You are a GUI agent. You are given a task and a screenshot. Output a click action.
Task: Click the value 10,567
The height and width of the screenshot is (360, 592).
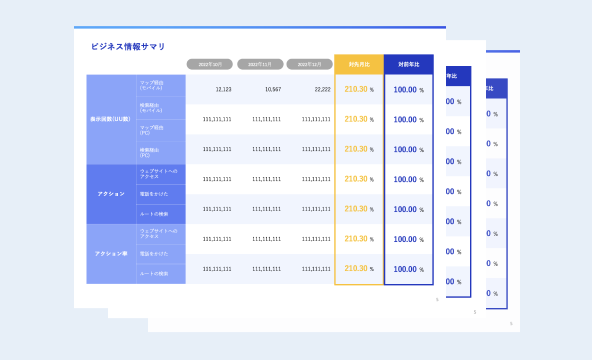(x=273, y=89)
